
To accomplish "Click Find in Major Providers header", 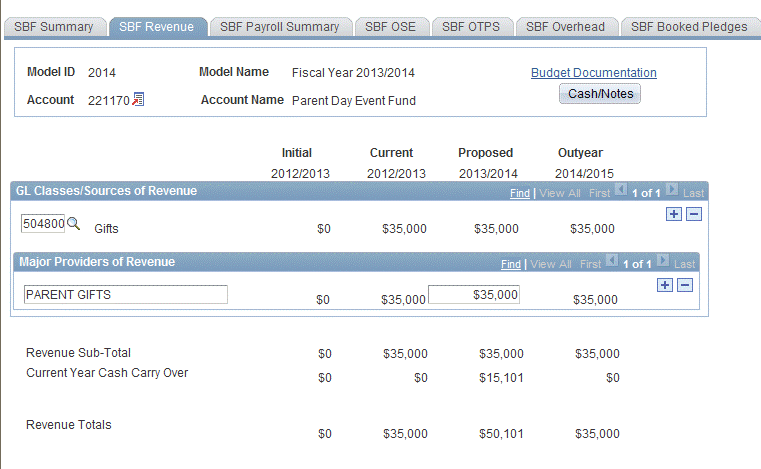I will 510,264.
